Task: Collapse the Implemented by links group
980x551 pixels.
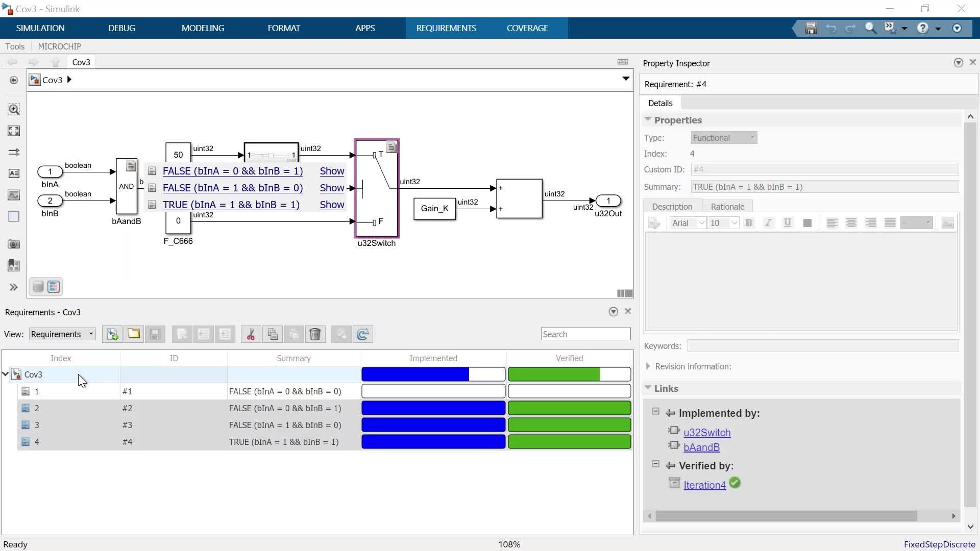Action: (656, 412)
